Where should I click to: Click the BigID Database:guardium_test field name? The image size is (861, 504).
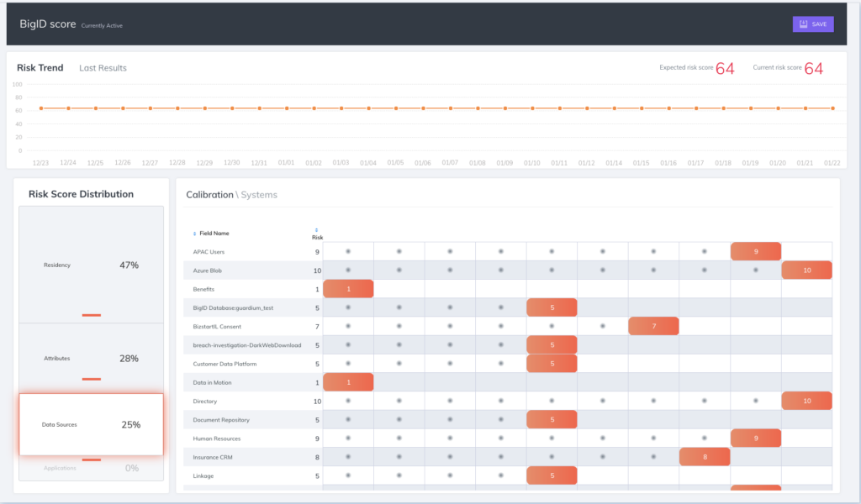click(233, 308)
